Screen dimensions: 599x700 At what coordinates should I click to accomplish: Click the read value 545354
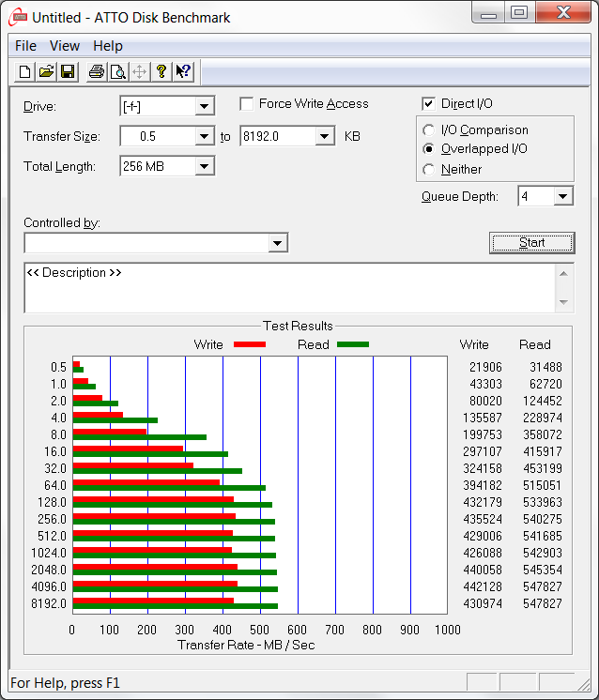coord(543,570)
